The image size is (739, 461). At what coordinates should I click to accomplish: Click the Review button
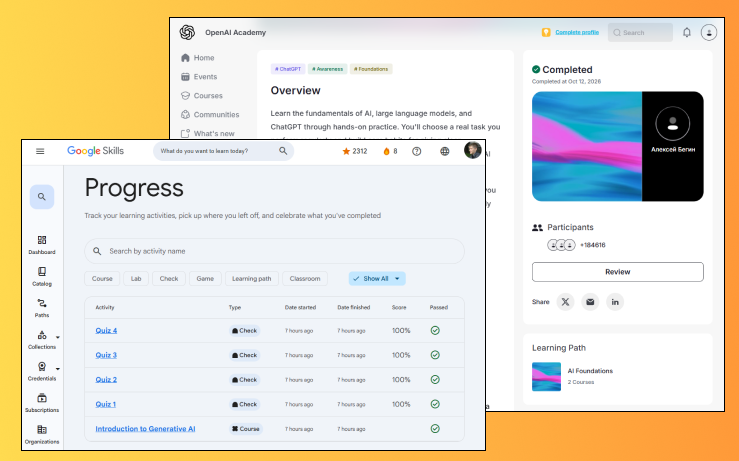pos(617,272)
